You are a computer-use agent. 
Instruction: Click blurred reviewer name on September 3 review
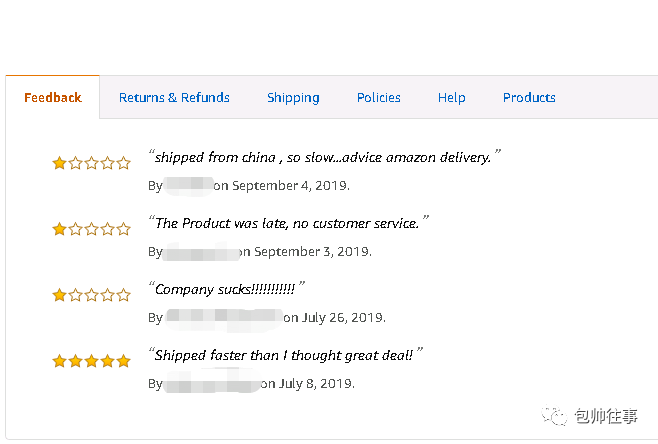(201, 252)
